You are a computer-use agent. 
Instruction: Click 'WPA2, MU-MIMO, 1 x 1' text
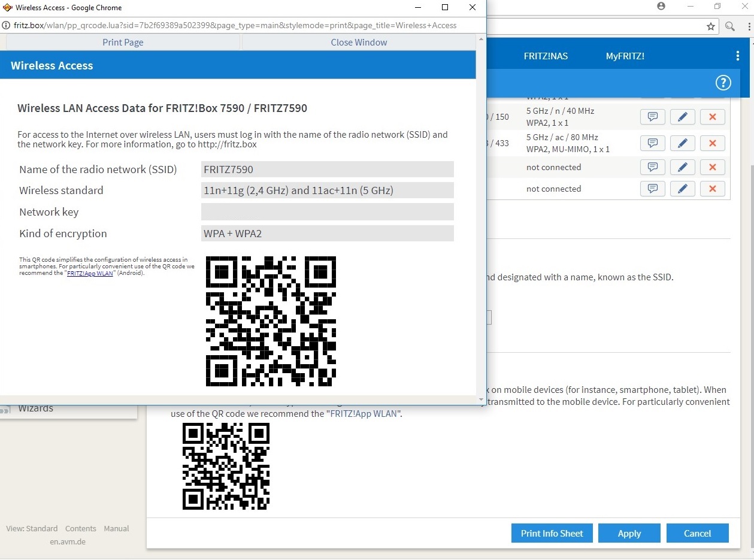tap(568, 149)
